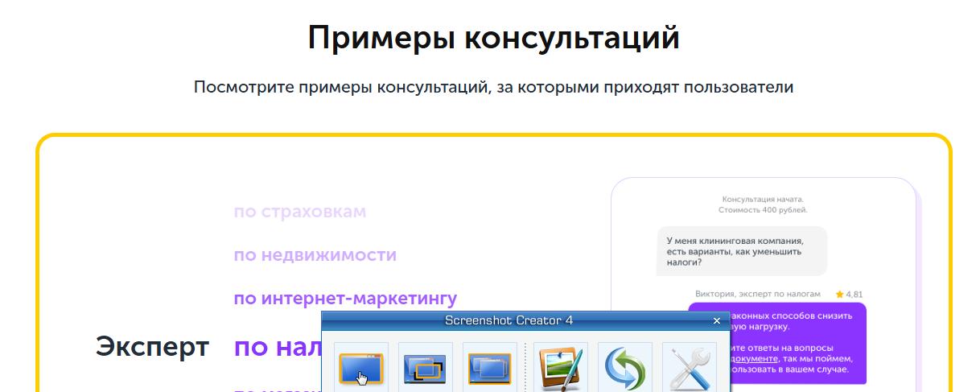
Task: Open settings via wrench and screwdriver icon
Action: tap(690, 368)
